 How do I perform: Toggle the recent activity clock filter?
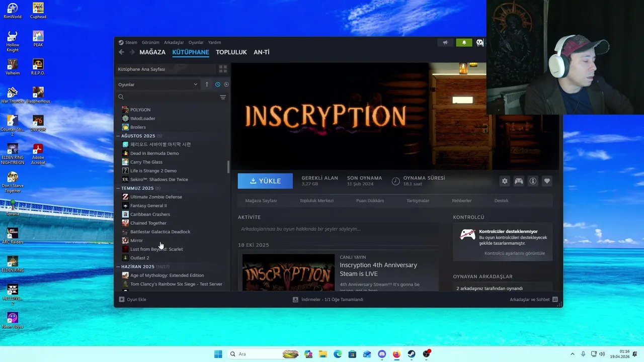click(218, 84)
